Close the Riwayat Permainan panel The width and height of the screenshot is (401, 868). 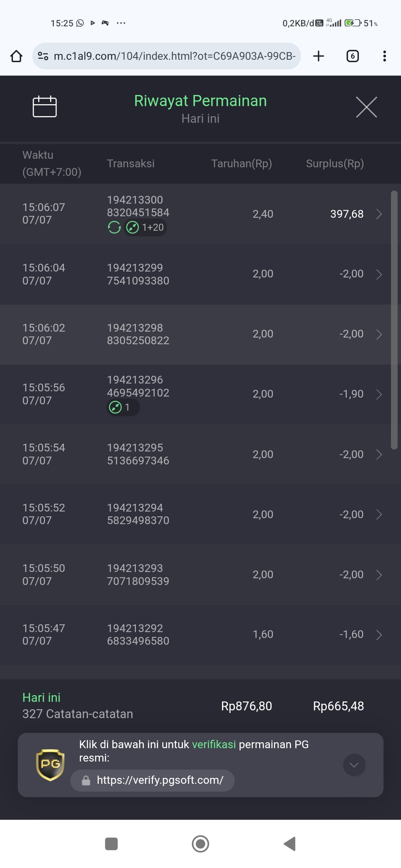pyautogui.click(x=366, y=107)
